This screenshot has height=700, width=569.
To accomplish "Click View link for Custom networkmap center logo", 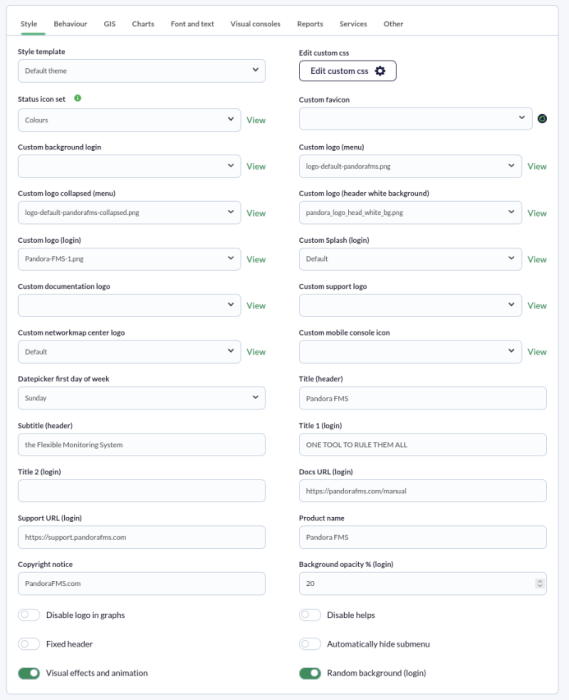I will pos(256,352).
